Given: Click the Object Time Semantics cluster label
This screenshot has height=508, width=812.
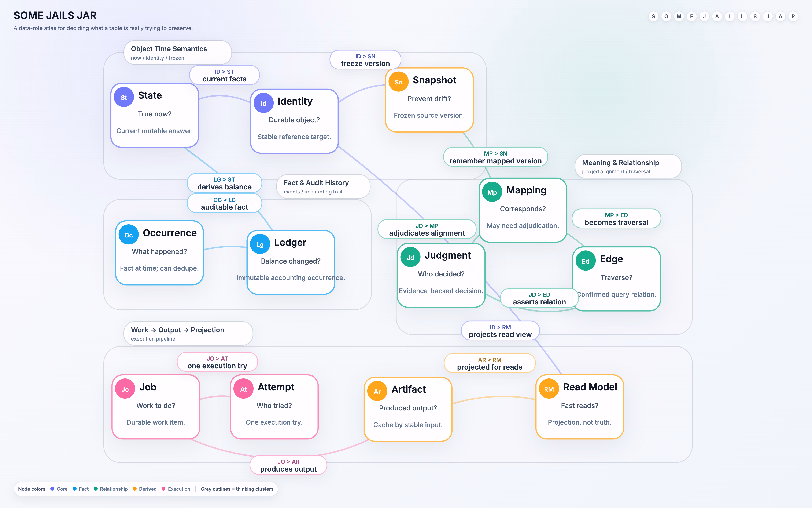Looking at the screenshot, I should (177, 53).
